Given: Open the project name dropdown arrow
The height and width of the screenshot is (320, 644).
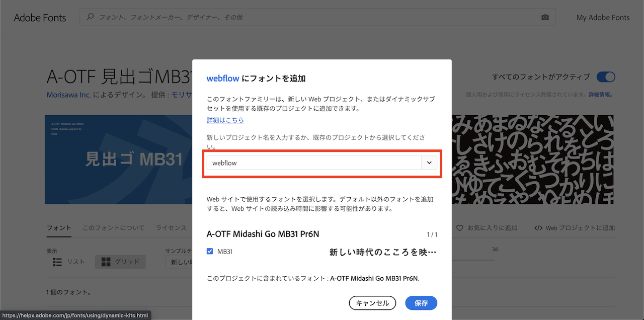Looking at the screenshot, I should tap(430, 163).
